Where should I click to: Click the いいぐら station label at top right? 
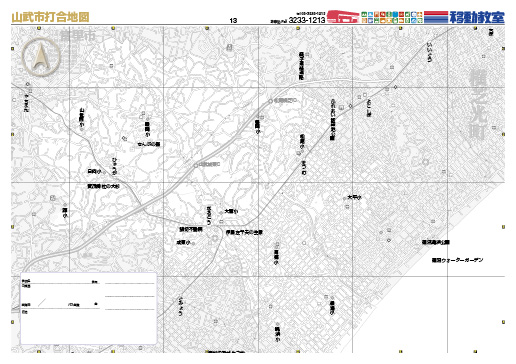[429, 52]
